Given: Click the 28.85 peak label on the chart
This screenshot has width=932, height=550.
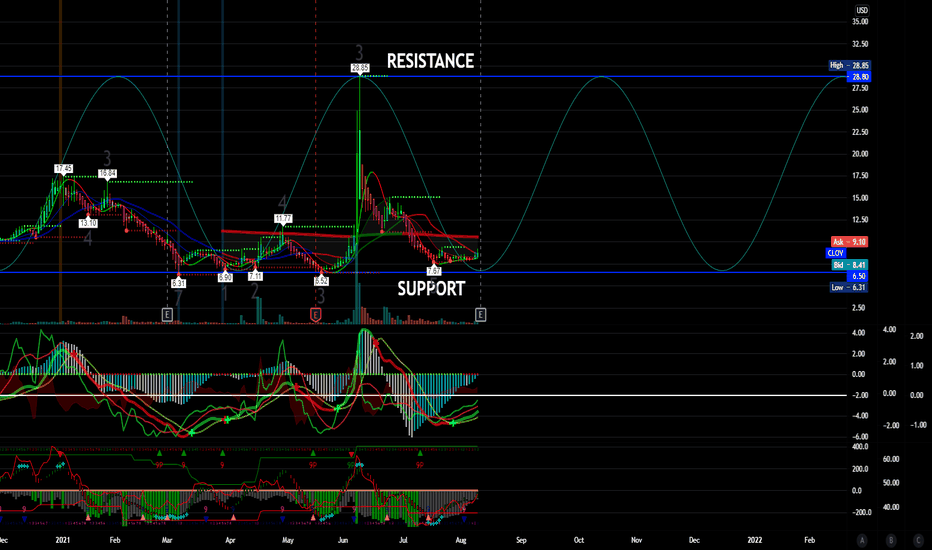Looking at the screenshot, I should pos(360,68).
